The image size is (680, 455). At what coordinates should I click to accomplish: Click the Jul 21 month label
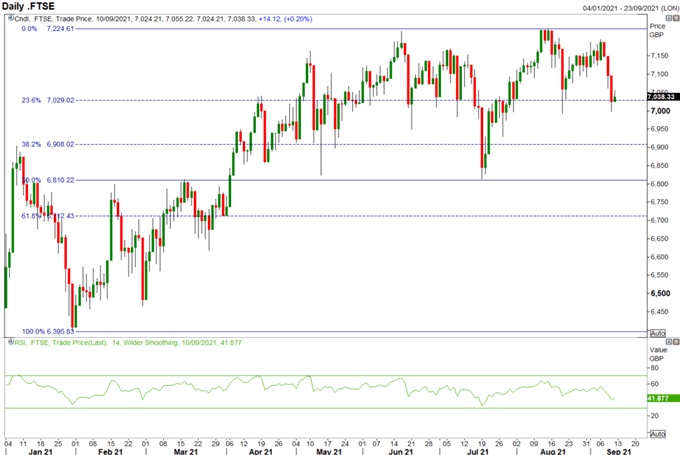[x=478, y=452]
